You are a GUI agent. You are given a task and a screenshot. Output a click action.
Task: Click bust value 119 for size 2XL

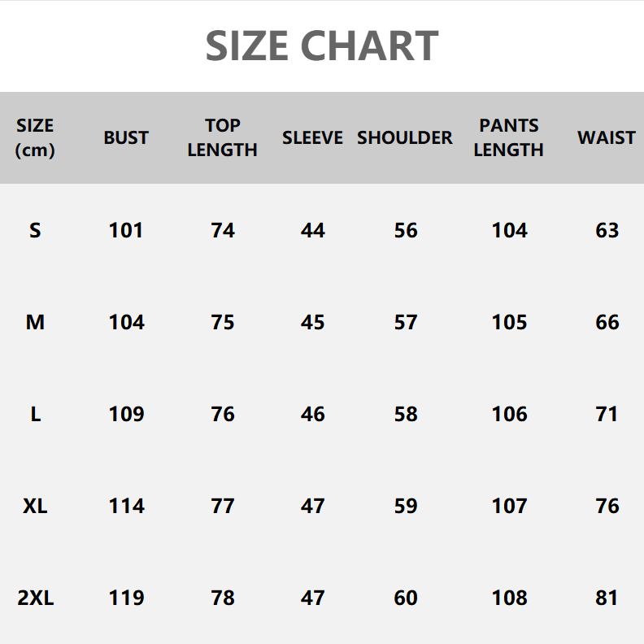point(126,598)
